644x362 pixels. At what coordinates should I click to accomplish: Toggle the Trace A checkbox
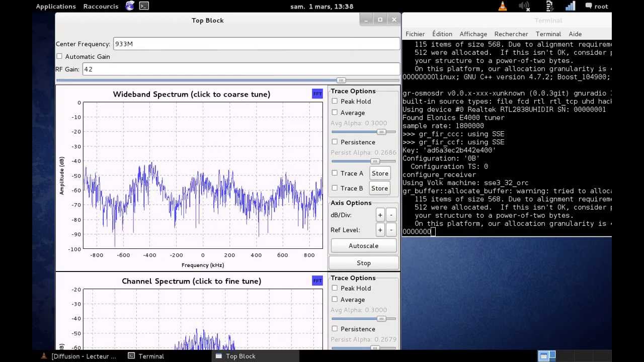tap(335, 173)
